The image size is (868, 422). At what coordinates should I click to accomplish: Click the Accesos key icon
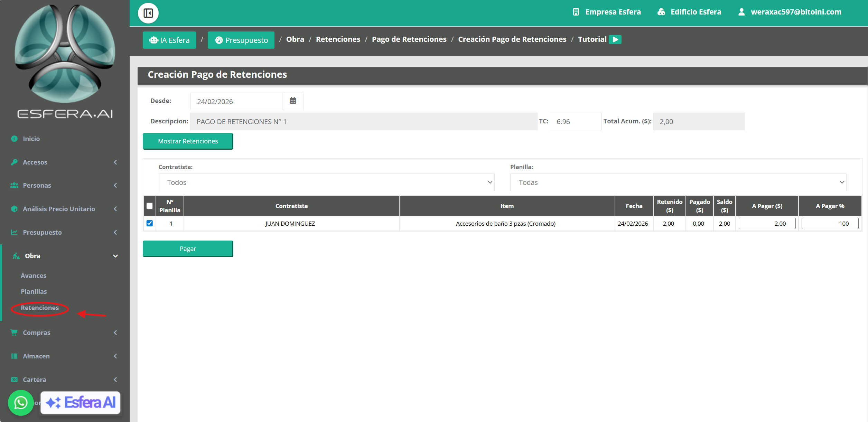pos(14,162)
